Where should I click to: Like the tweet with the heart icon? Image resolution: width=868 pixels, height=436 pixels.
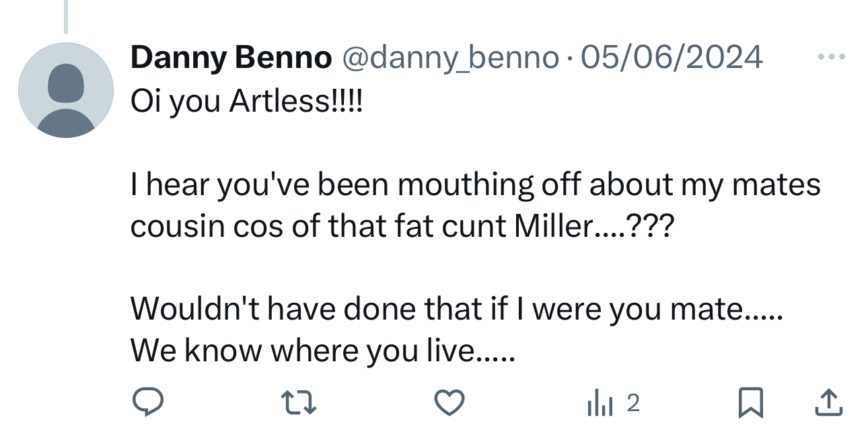click(449, 402)
